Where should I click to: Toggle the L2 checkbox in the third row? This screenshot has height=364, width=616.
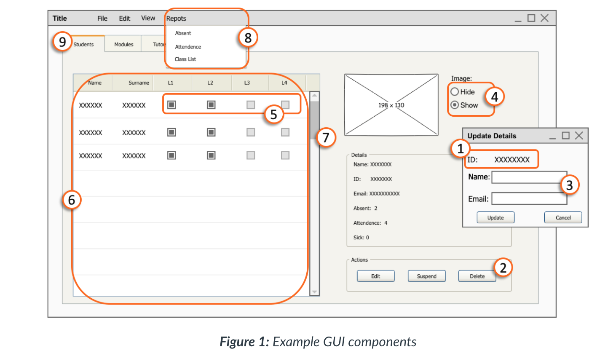pyautogui.click(x=211, y=155)
